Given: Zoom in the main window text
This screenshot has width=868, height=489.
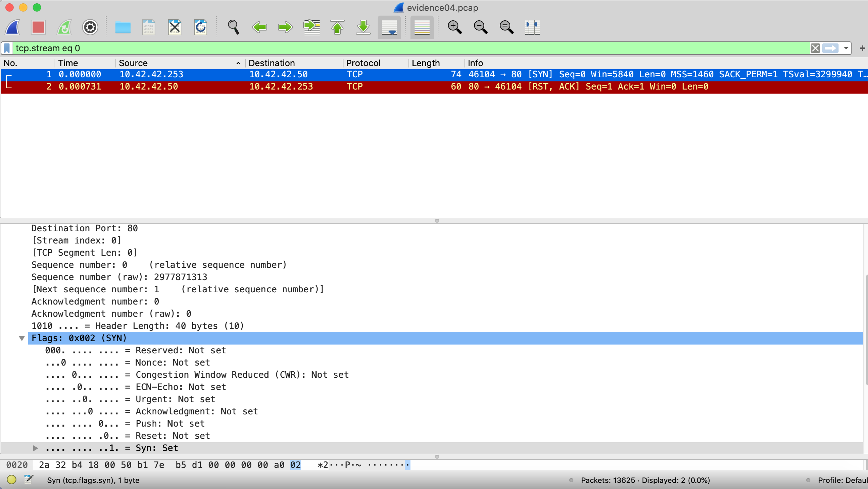Looking at the screenshot, I should pyautogui.click(x=454, y=27).
